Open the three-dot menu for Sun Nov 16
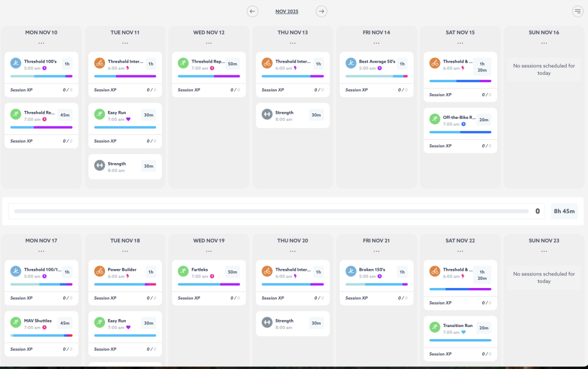588x369 pixels. [544, 43]
